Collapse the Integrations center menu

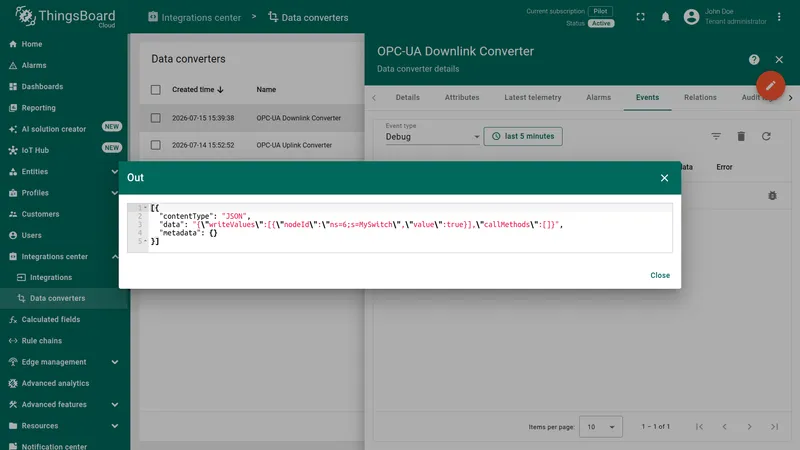tap(114, 257)
